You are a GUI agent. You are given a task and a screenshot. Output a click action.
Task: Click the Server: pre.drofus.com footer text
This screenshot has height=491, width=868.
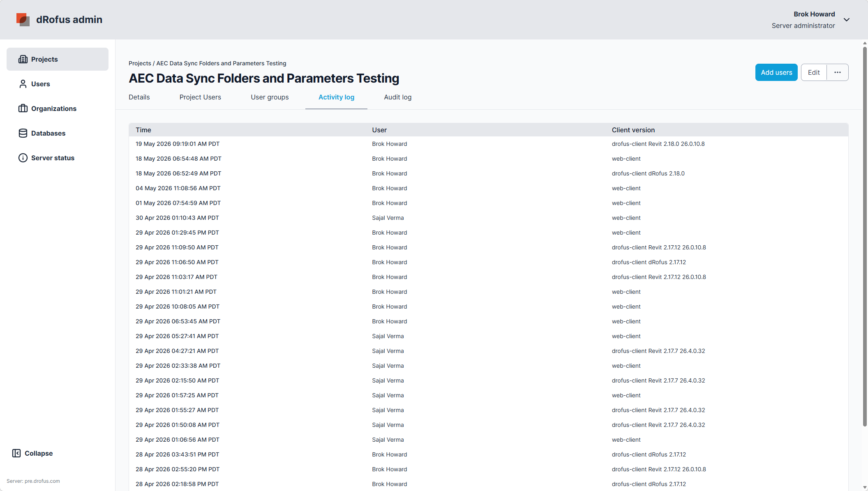[x=33, y=481]
